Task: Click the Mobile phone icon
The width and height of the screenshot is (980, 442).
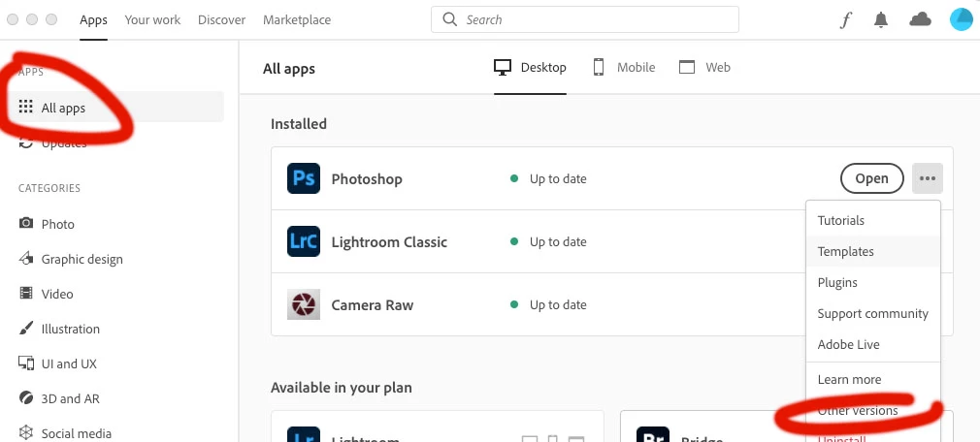Action: (x=598, y=67)
